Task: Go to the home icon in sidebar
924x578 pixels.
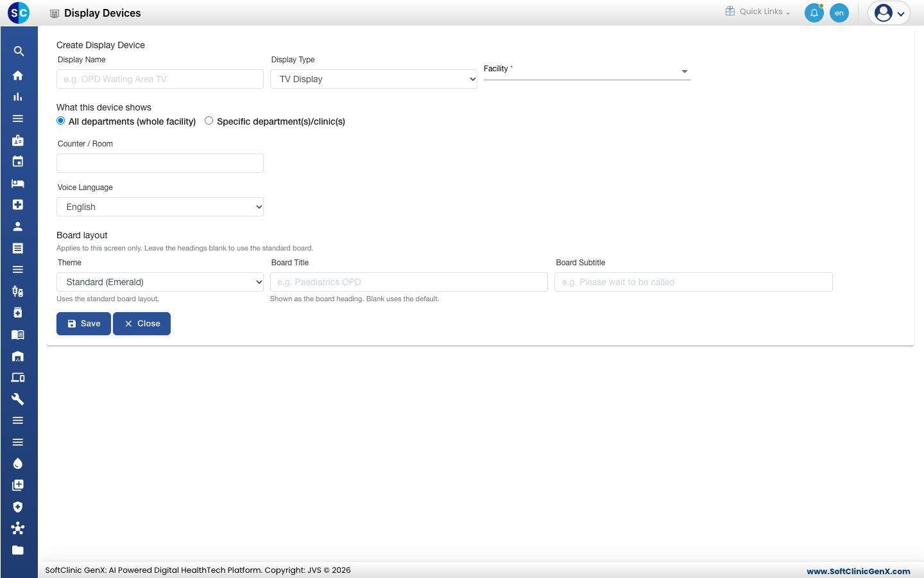Action: click(x=18, y=75)
